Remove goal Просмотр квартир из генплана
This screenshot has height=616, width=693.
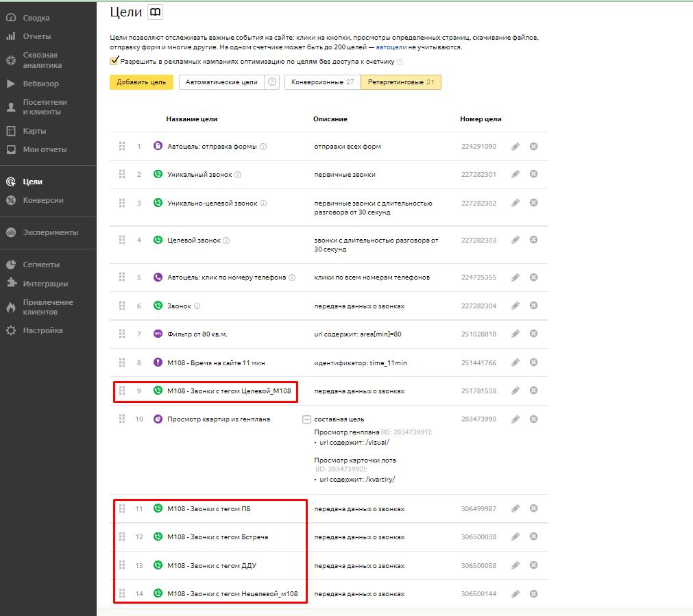(533, 419)
